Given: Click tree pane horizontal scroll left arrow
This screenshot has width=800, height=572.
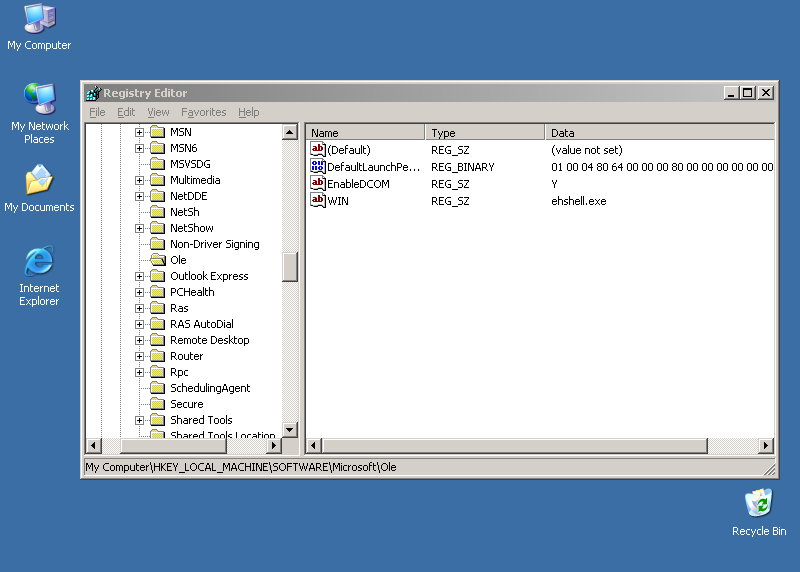Looking at the screenshot, I should (93, 445).
